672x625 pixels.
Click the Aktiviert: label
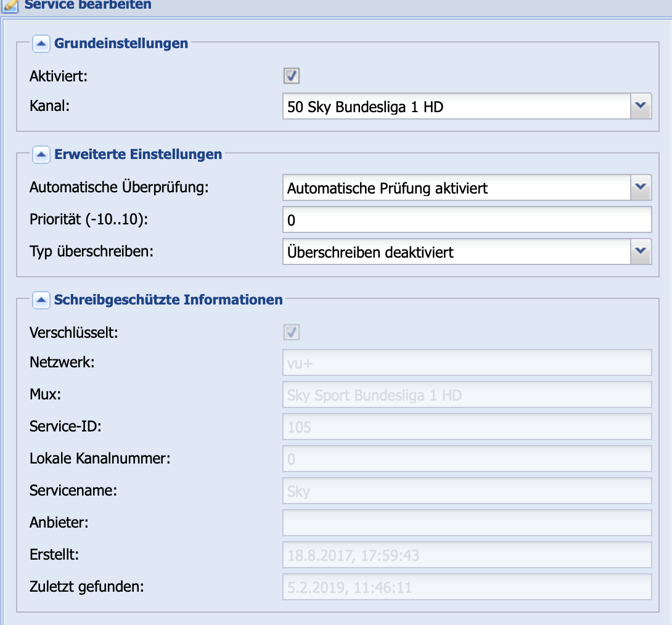pyautogui.click(x=59, y=76)
